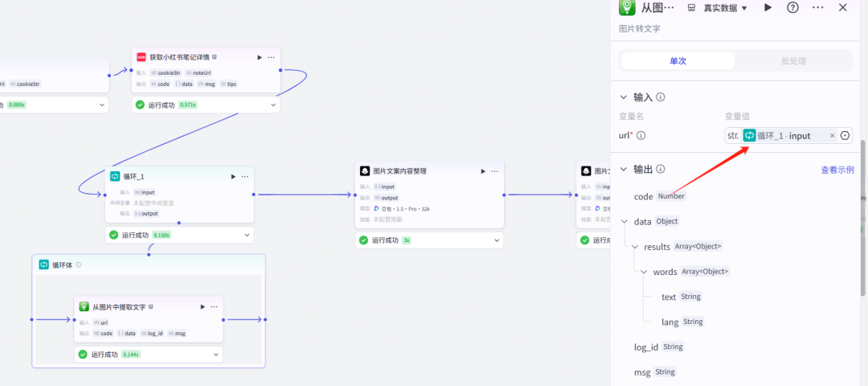Collapse the 输出 section
This screenshot has width=868, height=386.
click(x=624, y=170)
